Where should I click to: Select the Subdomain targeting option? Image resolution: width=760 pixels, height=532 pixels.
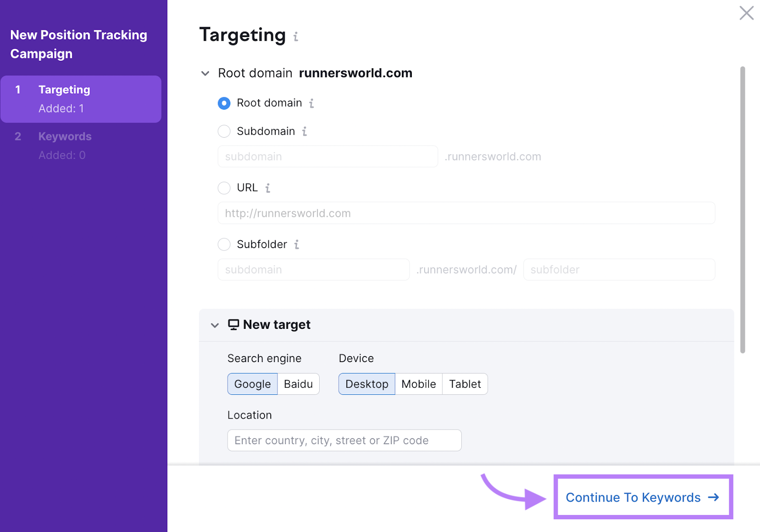[x=224, y=131]
